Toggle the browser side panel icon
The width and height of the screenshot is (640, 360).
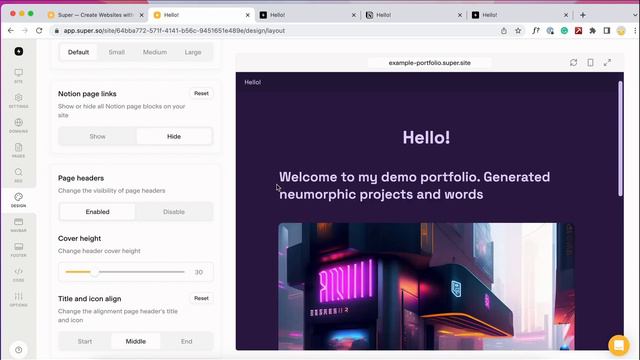click(x=607, y=31)
